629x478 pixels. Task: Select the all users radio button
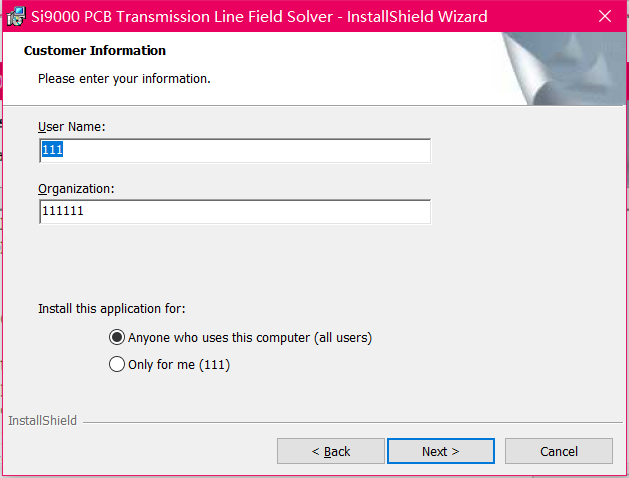click(117, 337)
